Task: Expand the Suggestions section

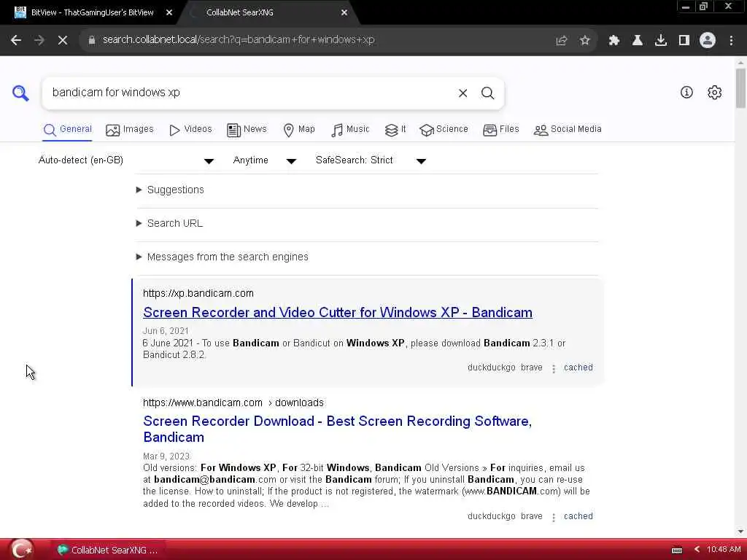Action: 171,190
